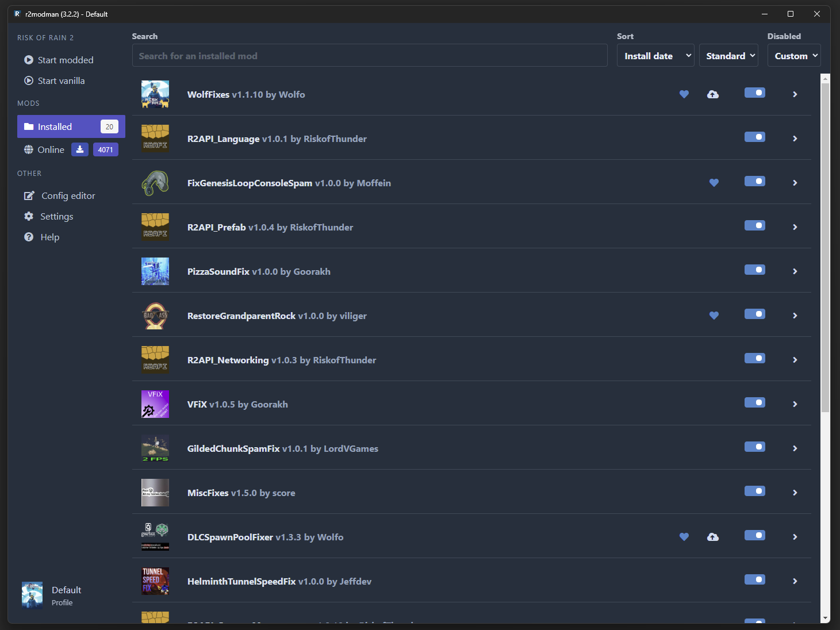The width and height of the screenshot is (840, 630).
Task: Click the download icon next to Online
Action: (80, 149)
